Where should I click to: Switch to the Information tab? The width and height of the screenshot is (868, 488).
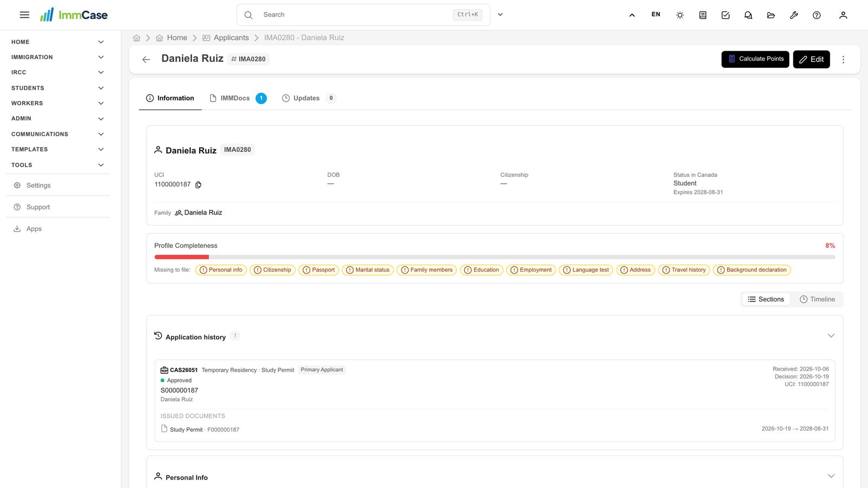click(x=170, y=98)
